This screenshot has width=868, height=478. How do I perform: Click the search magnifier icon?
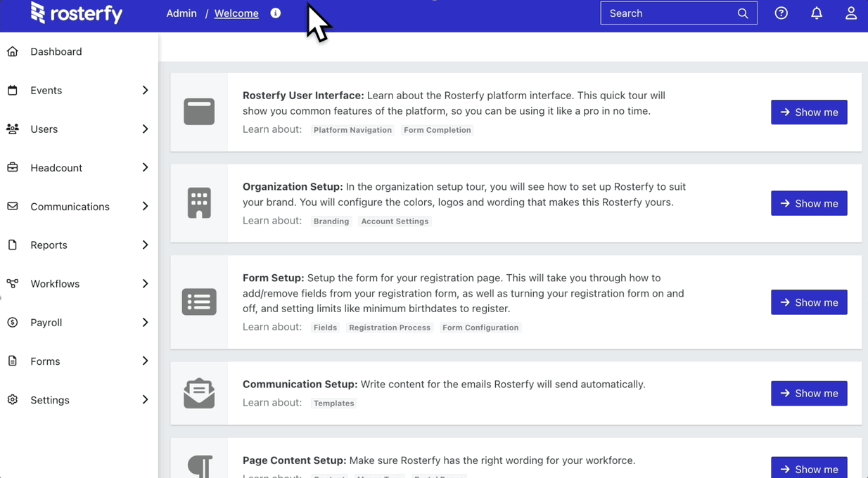click(x=743, y=13)
